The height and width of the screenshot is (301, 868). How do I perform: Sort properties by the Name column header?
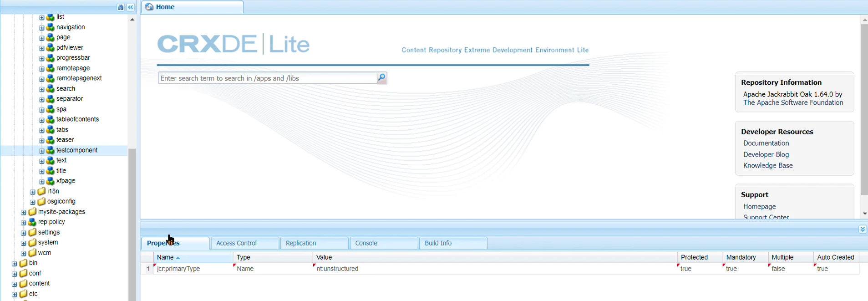point(193,257)
